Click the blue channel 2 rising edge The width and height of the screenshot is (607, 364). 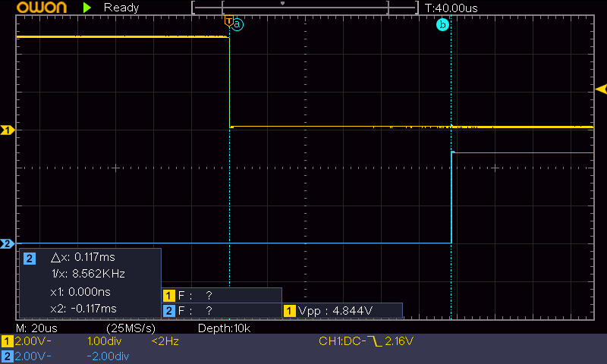click(451, 198)
